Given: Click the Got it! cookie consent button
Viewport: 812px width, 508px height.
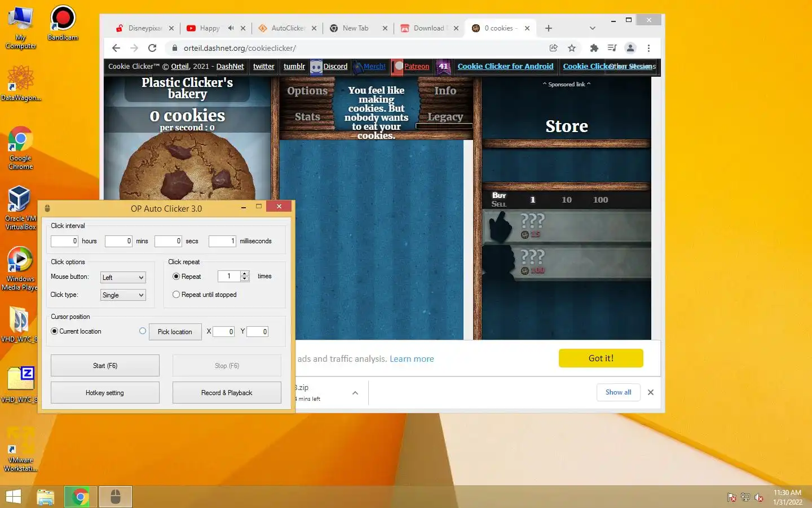Looking at the screenshot, I should [x=601, y=358].
